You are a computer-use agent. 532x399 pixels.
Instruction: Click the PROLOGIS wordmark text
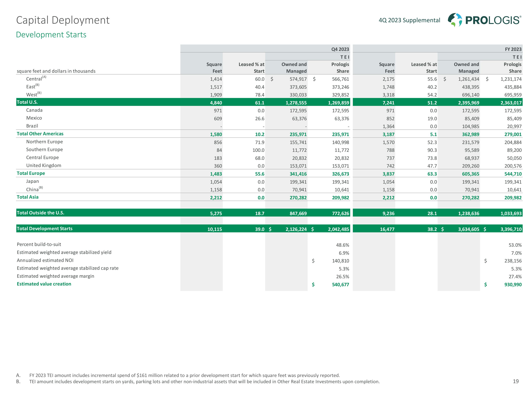point(493,20)
